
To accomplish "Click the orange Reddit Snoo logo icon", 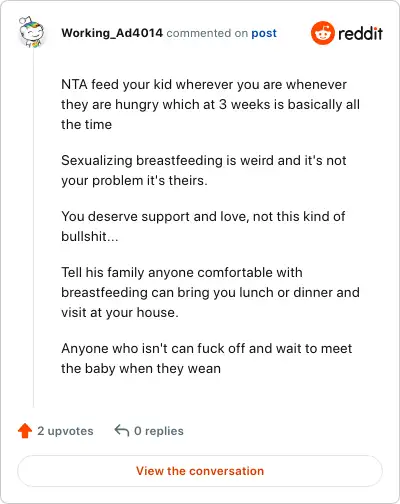I will tap(322, 33).
